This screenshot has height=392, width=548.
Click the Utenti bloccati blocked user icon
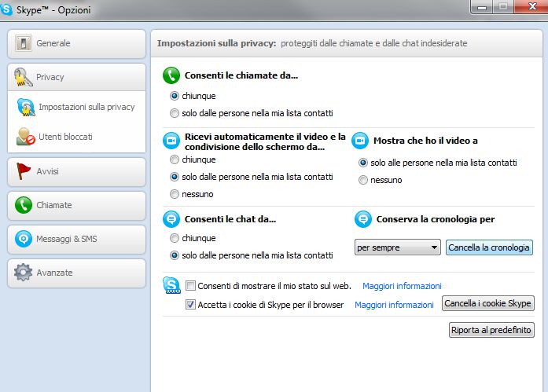[x=25, y=137]
